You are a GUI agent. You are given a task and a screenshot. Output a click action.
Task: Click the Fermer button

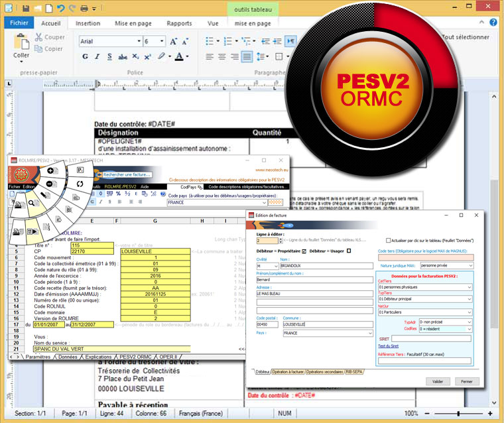click(x=467, y=381)
